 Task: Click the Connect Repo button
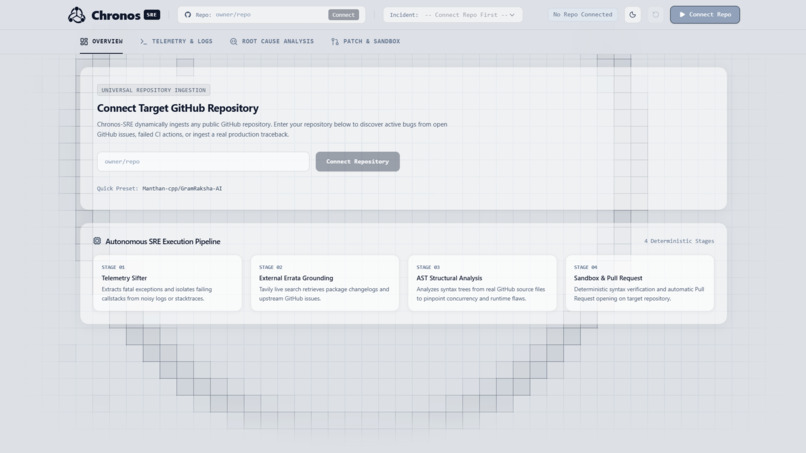pos(705,15)
